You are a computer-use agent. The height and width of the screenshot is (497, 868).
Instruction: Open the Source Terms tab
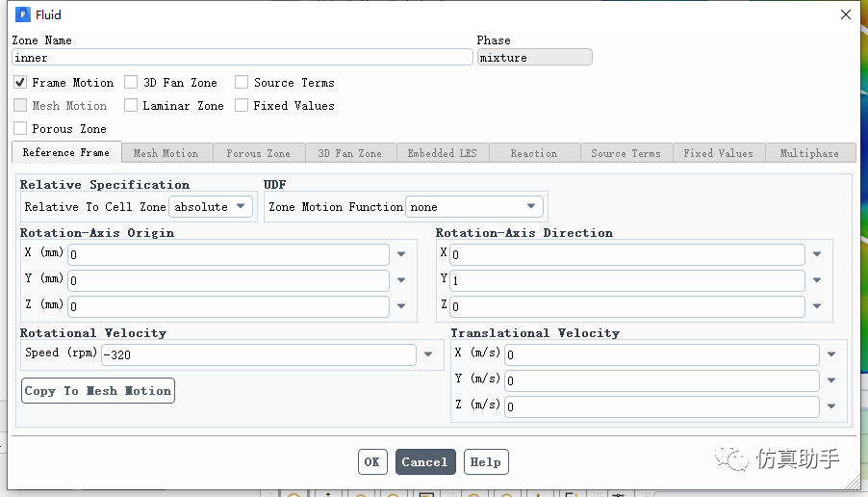pyautogui.click(x=626, y=153)
